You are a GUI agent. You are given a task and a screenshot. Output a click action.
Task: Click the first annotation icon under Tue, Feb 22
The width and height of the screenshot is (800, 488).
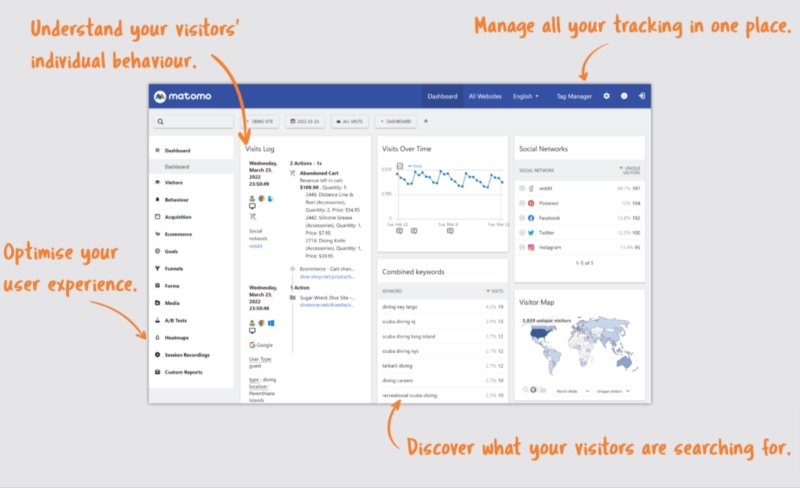coord(399,231)
